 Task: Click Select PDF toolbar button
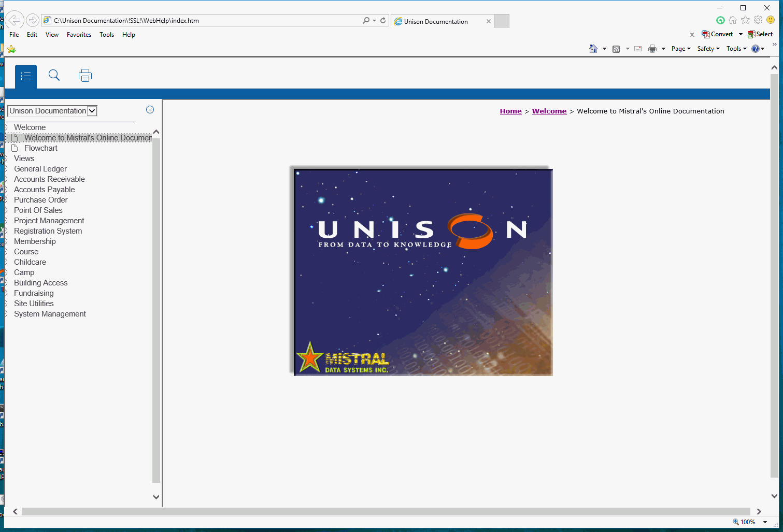pyautogui.click(x=760, y=34)
